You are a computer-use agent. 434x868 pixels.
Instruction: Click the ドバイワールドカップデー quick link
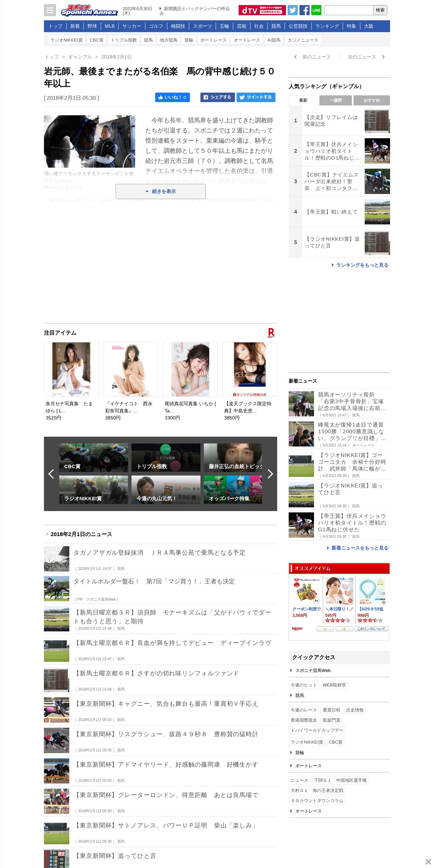point(317,730)
